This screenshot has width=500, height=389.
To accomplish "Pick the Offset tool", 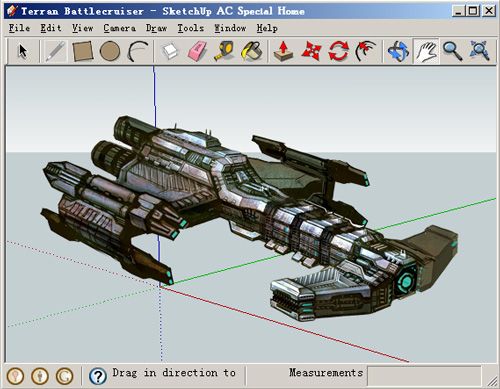I will tap(366, 51).
